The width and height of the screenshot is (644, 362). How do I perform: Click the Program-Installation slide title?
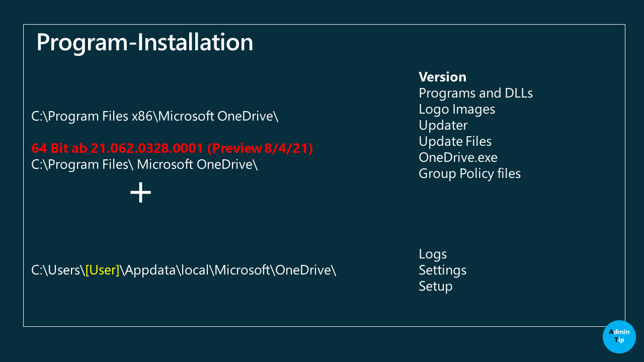(145, 43)
